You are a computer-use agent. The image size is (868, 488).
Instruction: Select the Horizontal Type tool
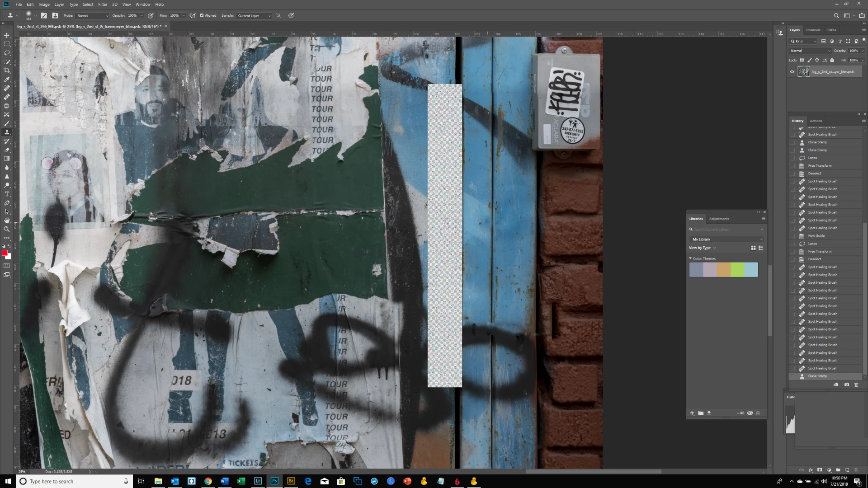[7, 194]
